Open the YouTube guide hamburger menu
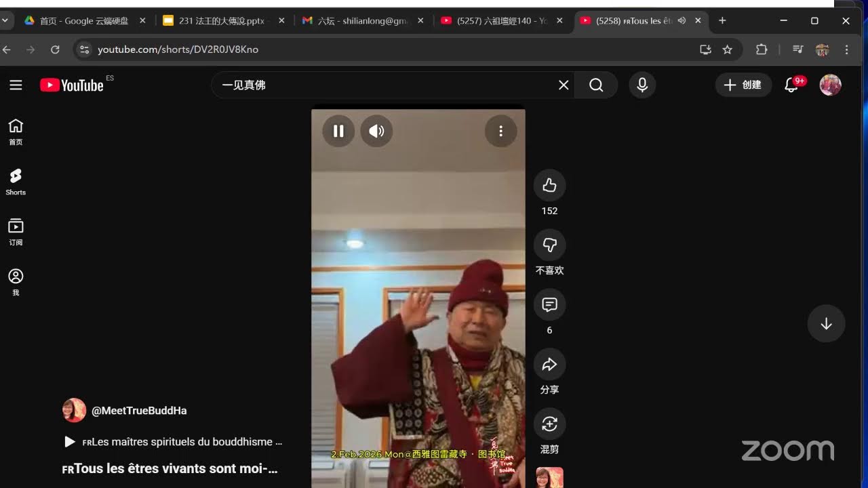Viewport: 868px width, 488px height. (16, 85)
